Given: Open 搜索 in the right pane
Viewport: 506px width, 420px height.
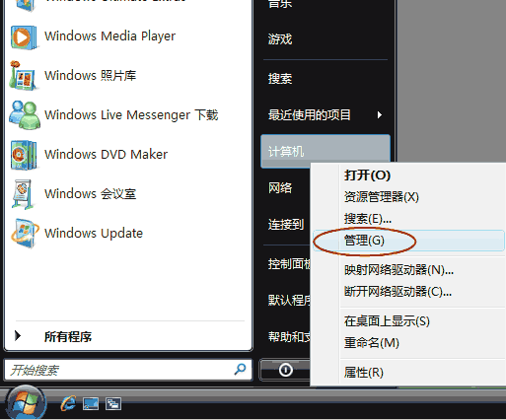Looking at the screenshot, I should (x=280, y=79).
